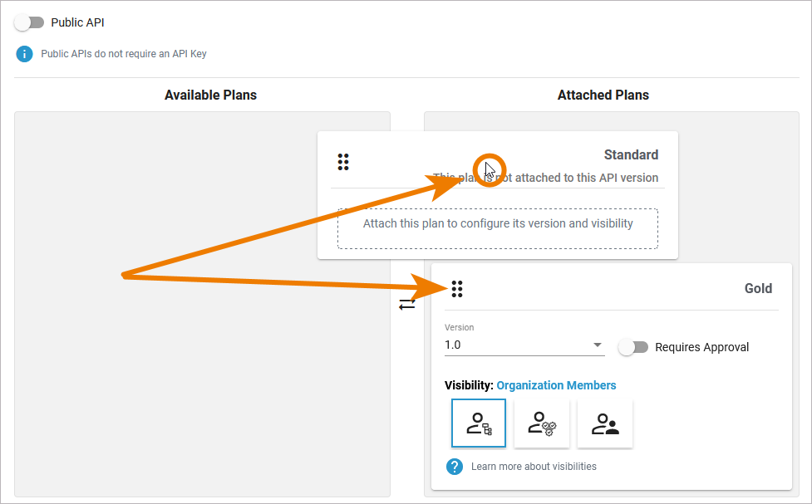Select Organization Members visibility icon
Viewport: 812px width, 504px height.
479,424
